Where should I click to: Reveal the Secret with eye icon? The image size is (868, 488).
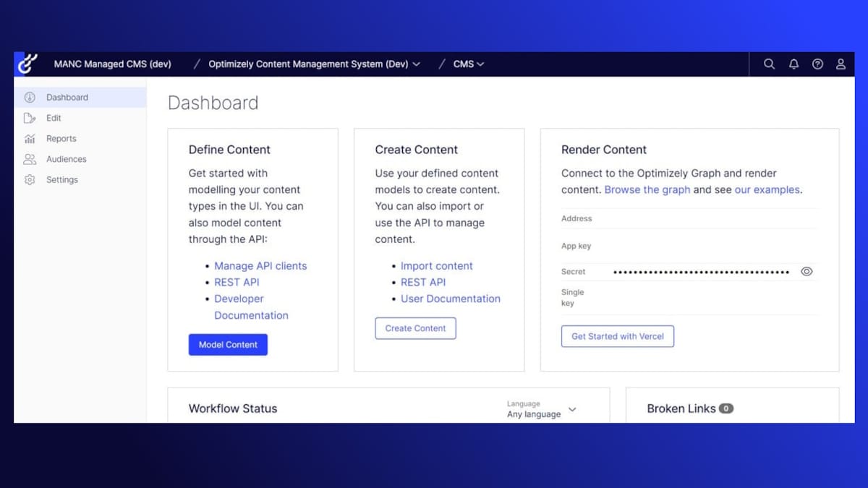point(807,272)
